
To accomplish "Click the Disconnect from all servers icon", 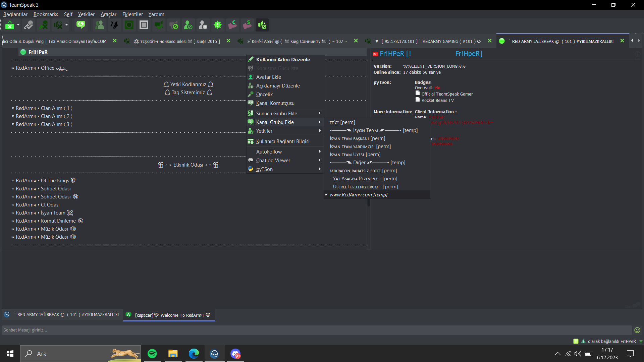I will [43, 25].
